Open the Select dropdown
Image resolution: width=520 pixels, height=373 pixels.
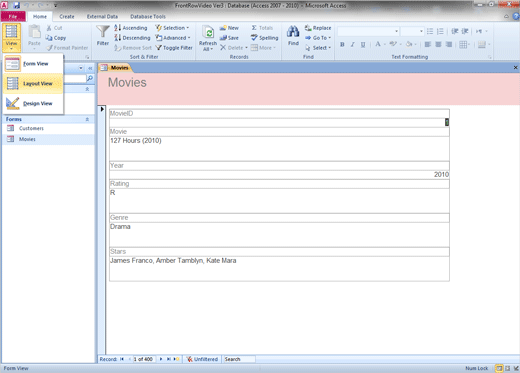tap(318, 48)
